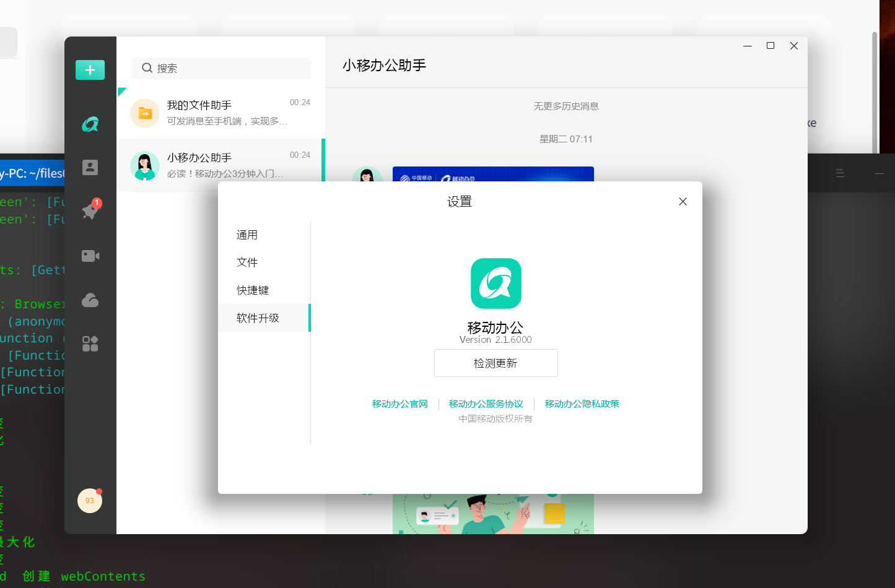Click the folder icon of 我的文件助手

click(145, 113)
